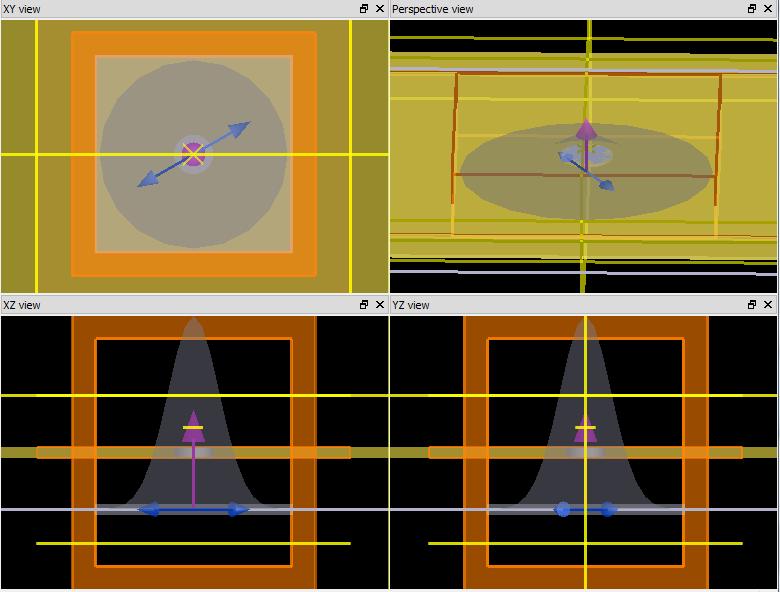Close the Perspective view panel

[x=769, y=9]
